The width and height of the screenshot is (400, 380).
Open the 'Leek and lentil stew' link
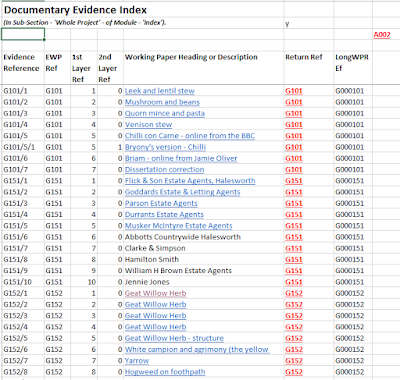pos(160,91)
